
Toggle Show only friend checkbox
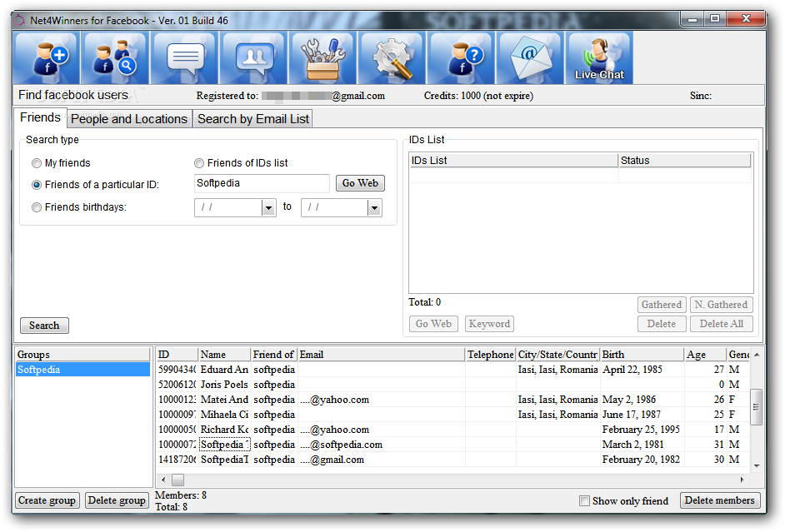coord(584,500)
